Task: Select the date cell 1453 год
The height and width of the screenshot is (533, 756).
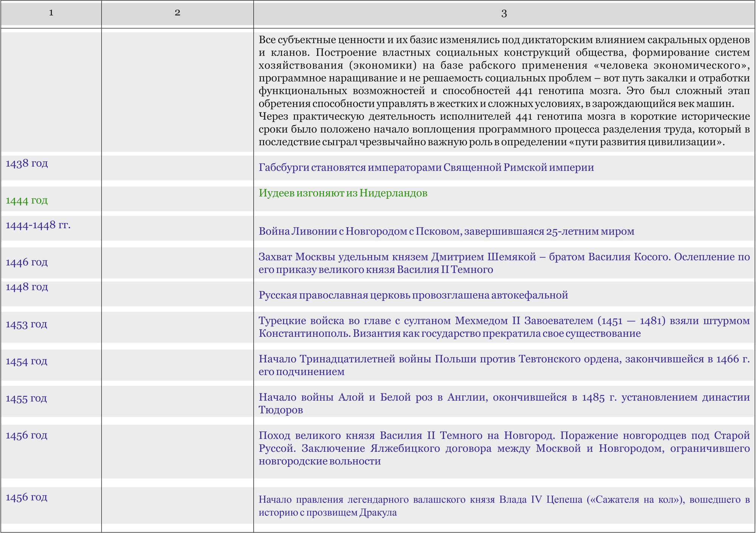Action: coord(26,324)
